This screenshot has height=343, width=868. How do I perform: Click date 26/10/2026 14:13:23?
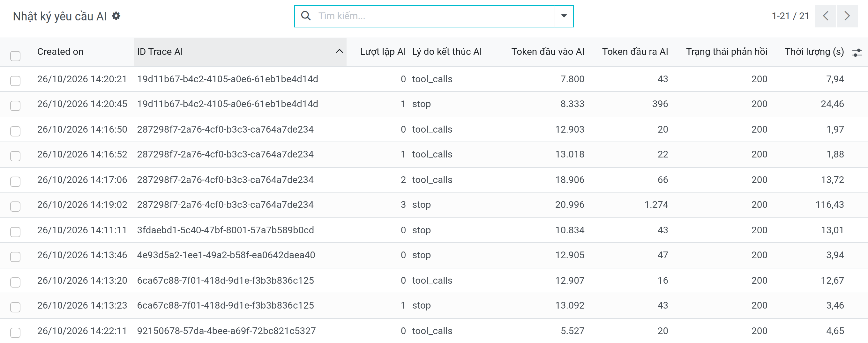click(x=82, y=305)
